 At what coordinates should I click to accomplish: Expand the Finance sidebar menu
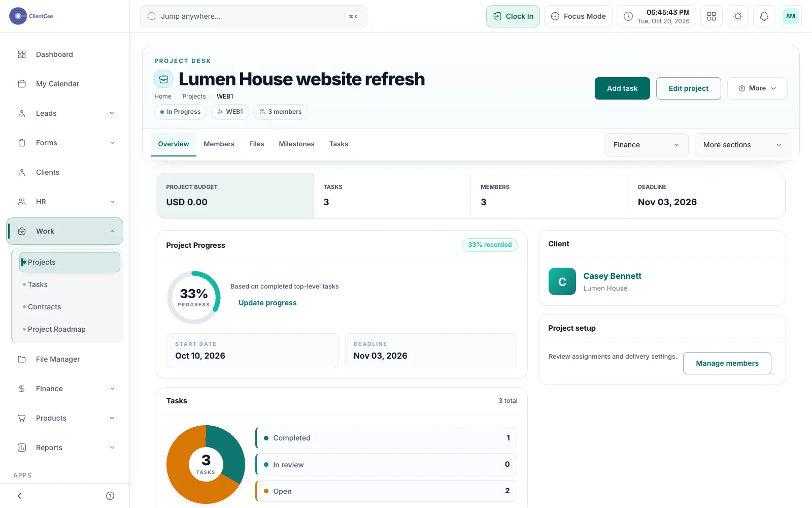point(65,389)
